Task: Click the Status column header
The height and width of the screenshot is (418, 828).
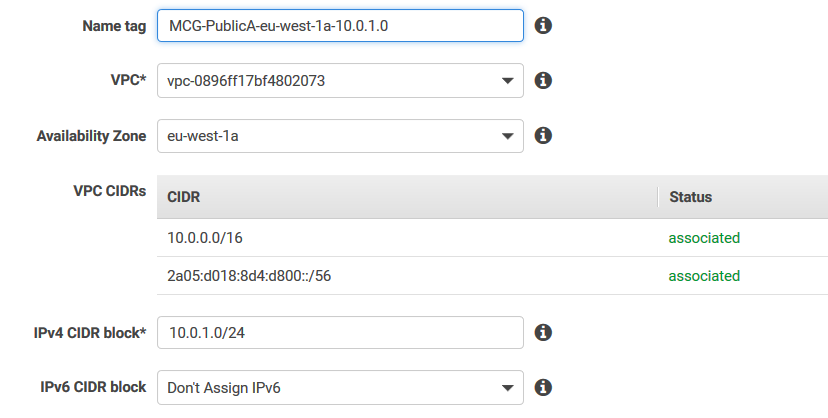Action: 690,197
